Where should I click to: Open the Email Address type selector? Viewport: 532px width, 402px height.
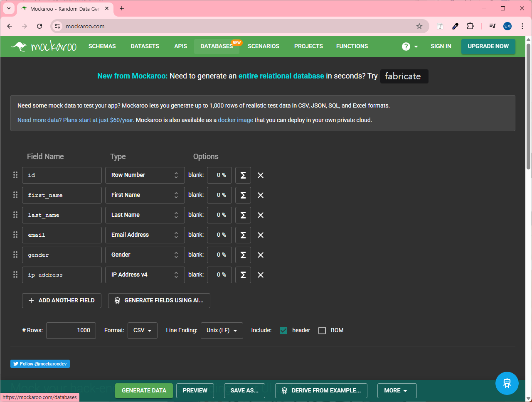[145, 235]
